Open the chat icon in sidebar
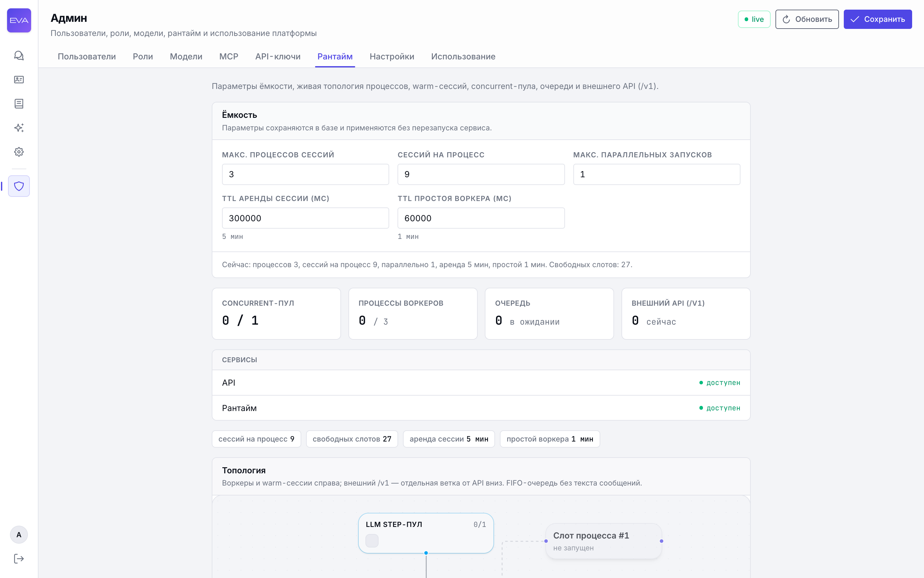The width and height of the screenshot is (924, 578). point(19,56)
